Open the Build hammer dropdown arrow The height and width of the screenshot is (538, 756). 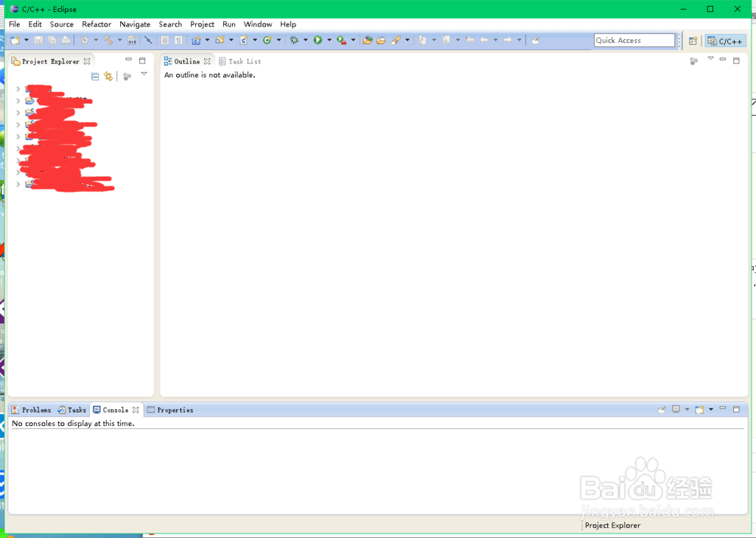(119, 40)
